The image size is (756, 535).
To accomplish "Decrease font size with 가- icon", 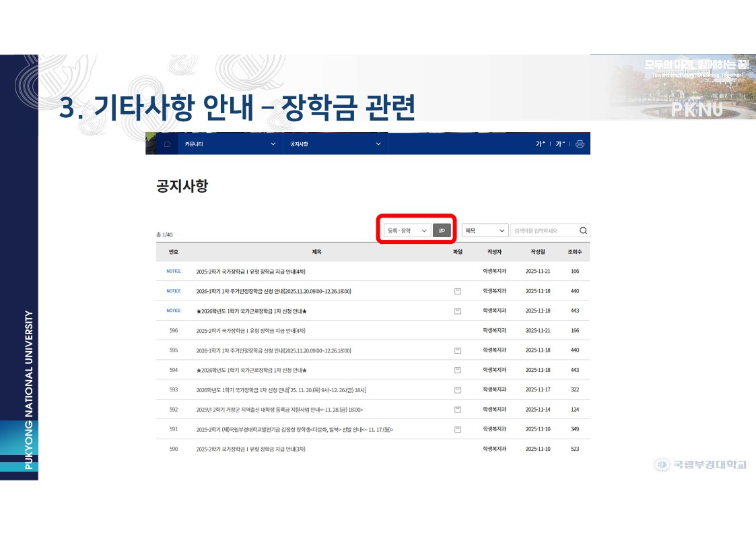I will pyautogui.click(x=559, y=144).
